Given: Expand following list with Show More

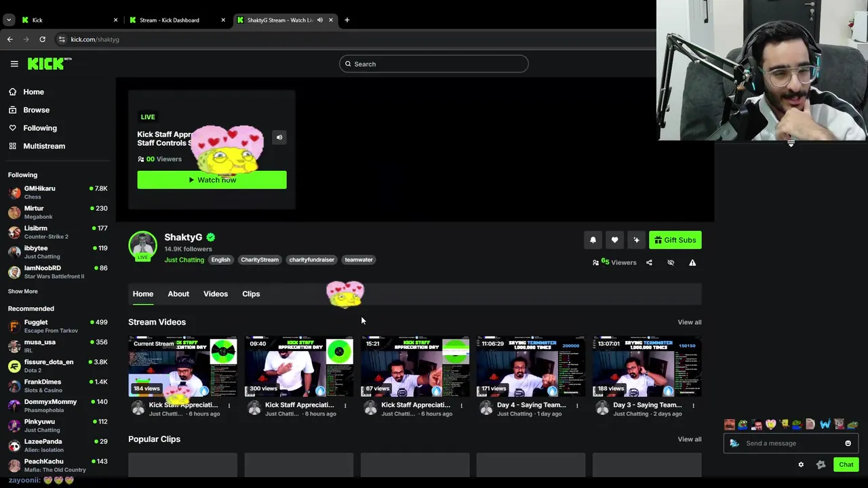Looking at the screenshot, I should [22, 291].
